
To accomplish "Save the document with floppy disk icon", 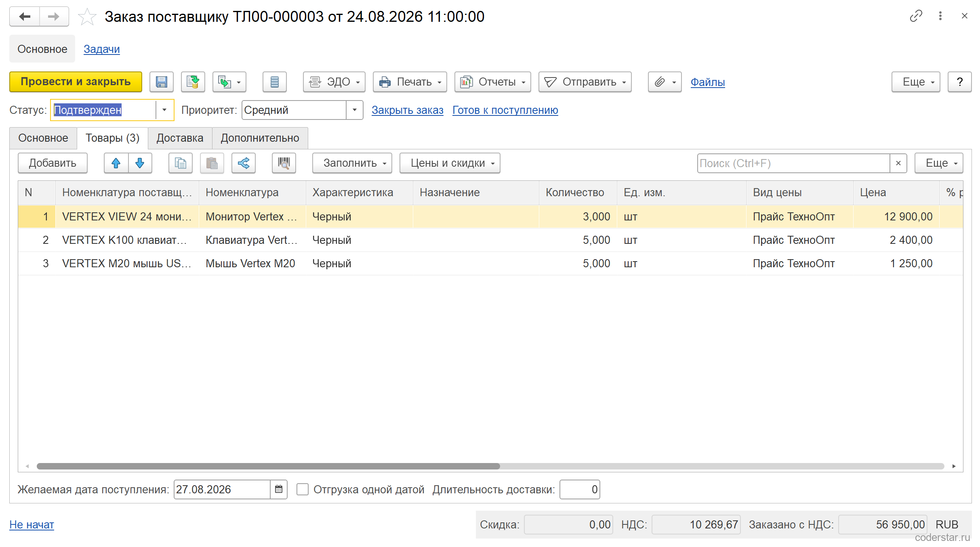I will (162, 82).
